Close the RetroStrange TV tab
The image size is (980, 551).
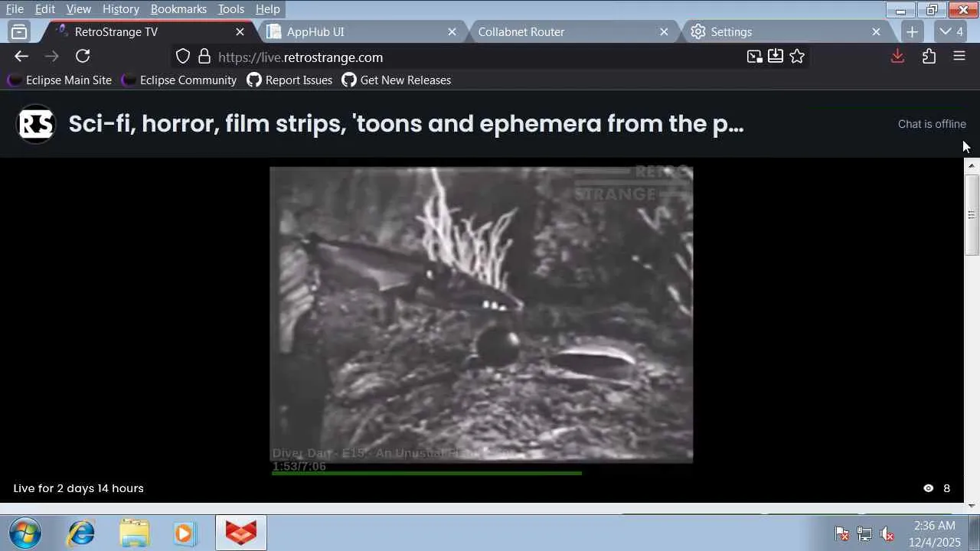[240, 31]
